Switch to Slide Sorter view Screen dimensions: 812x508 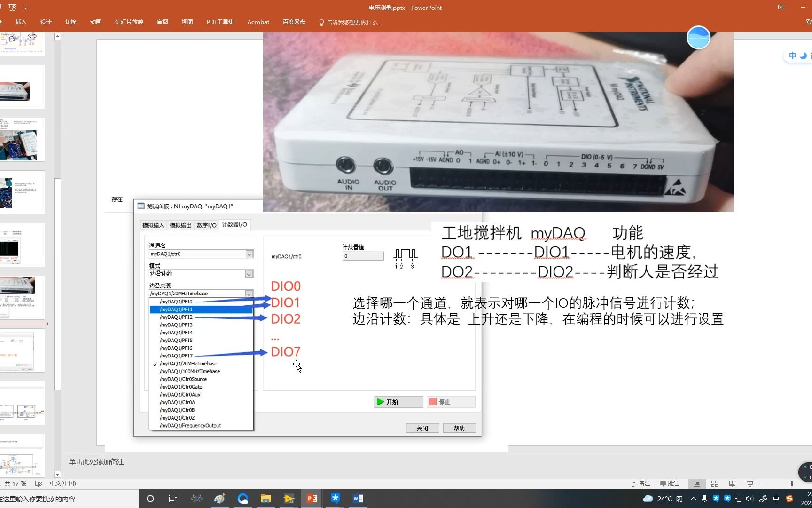pos(715,484)
